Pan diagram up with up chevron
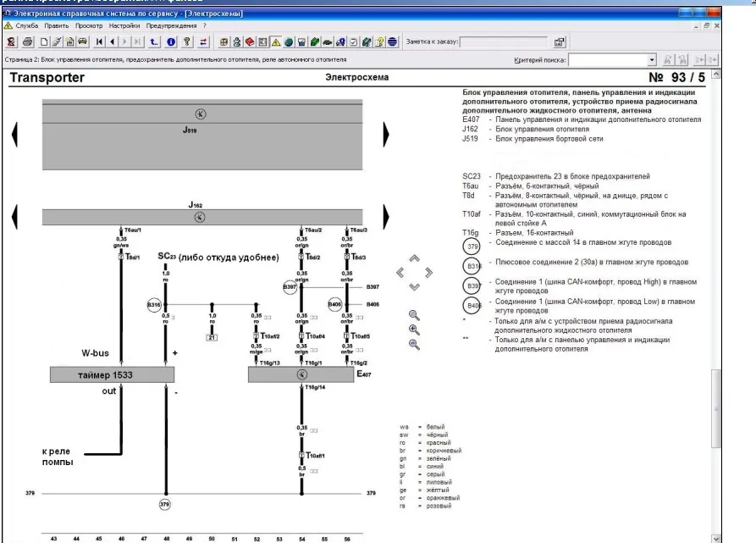 [x=414, y=258]
